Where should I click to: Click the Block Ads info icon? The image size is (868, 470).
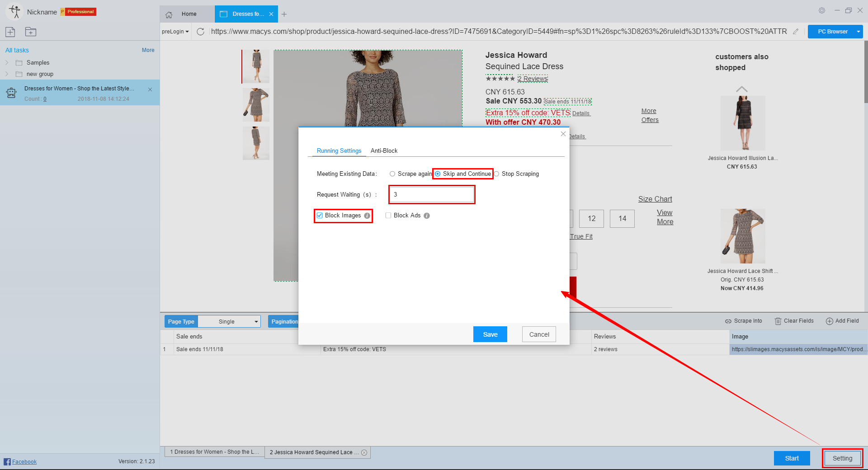(x=427, y=216)
